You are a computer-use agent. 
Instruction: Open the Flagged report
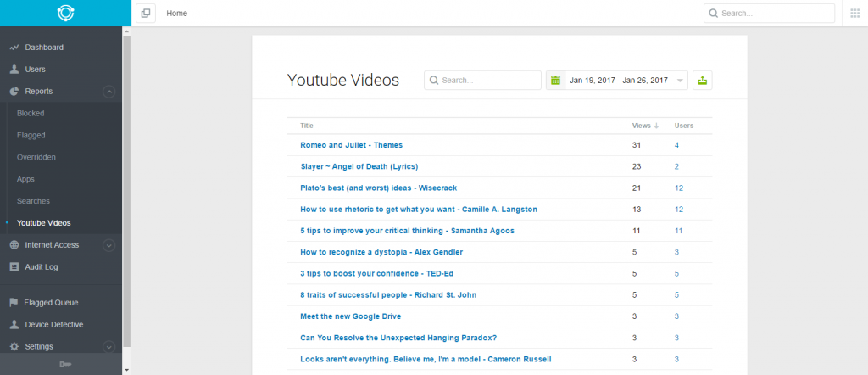point(31,135)
